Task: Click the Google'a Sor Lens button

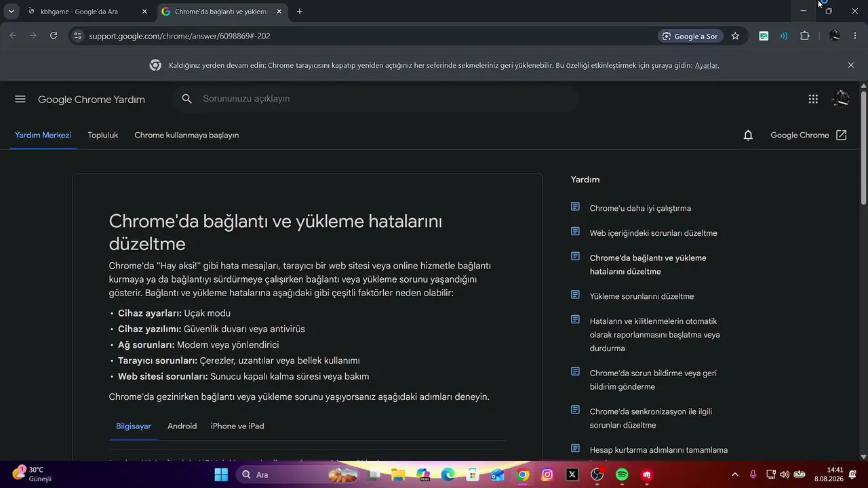Action: click(x=690, y=36)
